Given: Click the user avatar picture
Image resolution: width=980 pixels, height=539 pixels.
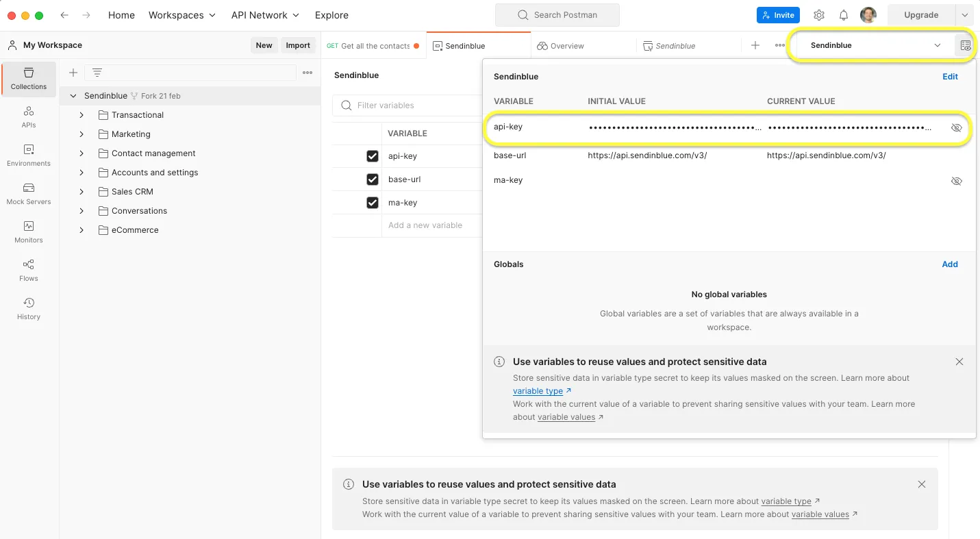Looking at the screenshot, I should 868,15.
